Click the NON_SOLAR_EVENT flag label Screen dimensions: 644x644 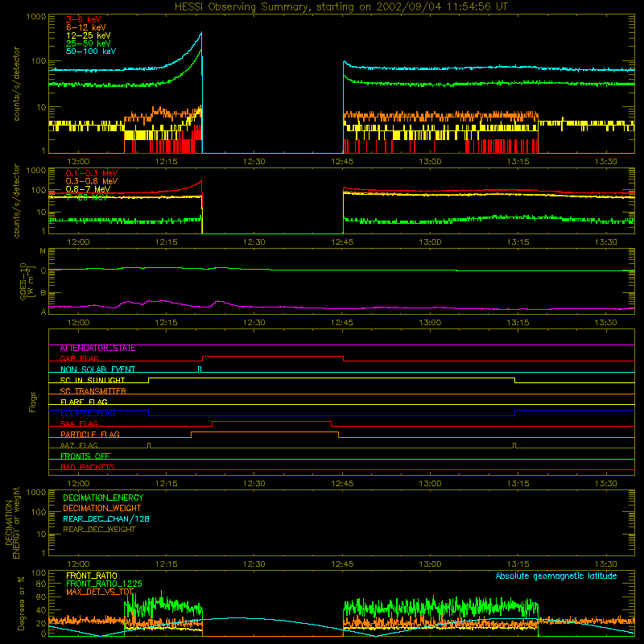pos(97,369)
